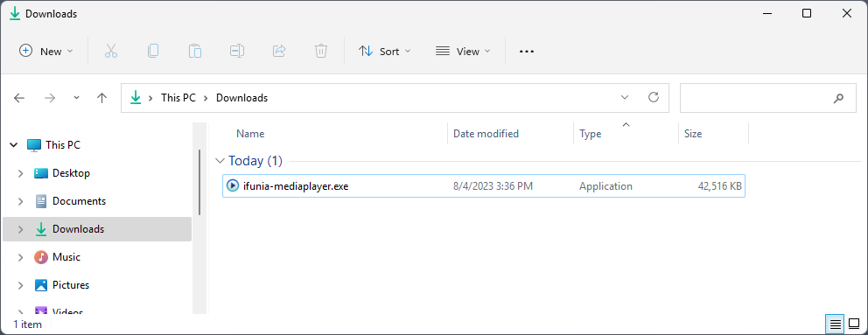Open the View menu

(x=463, y=51)
